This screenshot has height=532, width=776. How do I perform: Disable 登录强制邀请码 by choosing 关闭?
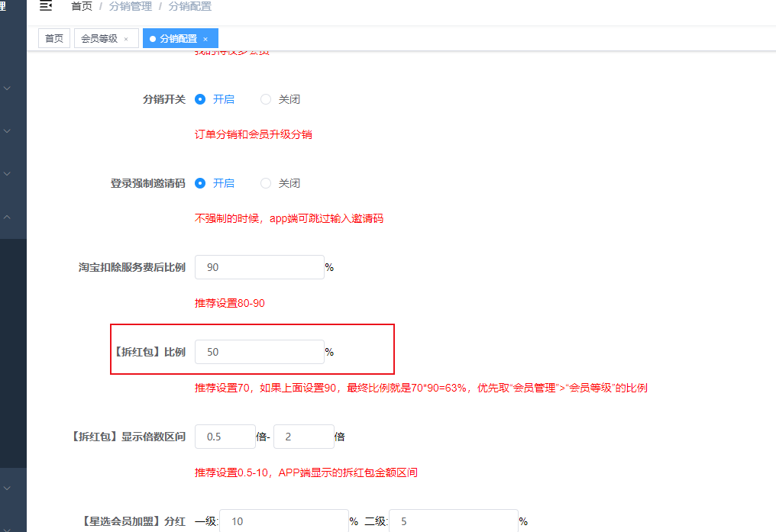tap(266, 183)
